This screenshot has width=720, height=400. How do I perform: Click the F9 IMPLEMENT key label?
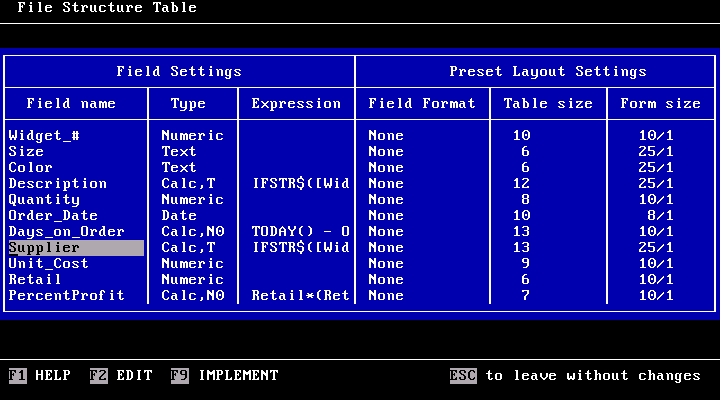pos(225,375)
